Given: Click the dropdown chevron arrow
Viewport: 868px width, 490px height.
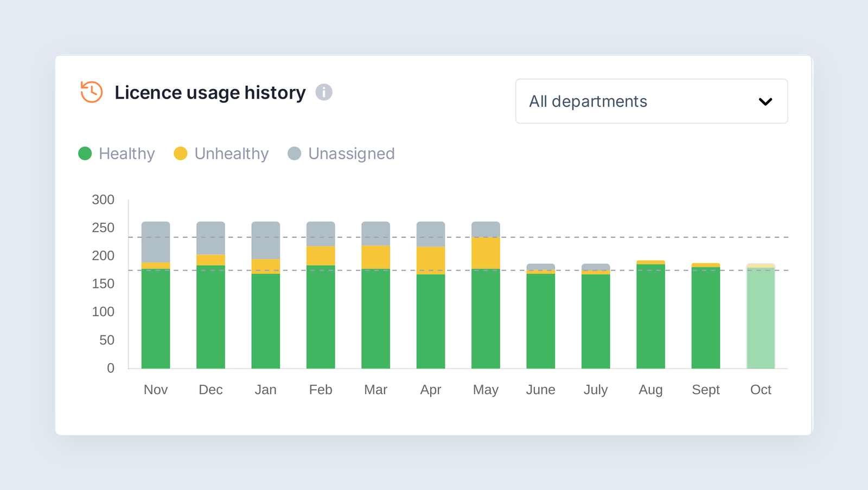Looking at the screenshot, I should click(765, 101).
